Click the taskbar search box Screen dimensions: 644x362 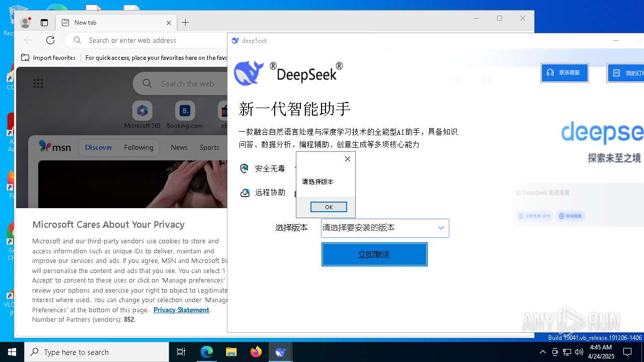point(97,352)
